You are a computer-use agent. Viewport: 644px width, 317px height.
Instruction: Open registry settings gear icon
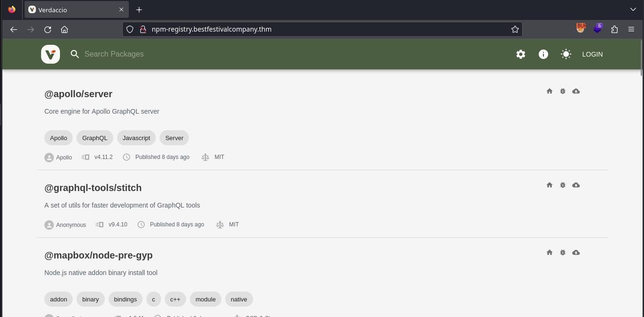pos(521,54)
